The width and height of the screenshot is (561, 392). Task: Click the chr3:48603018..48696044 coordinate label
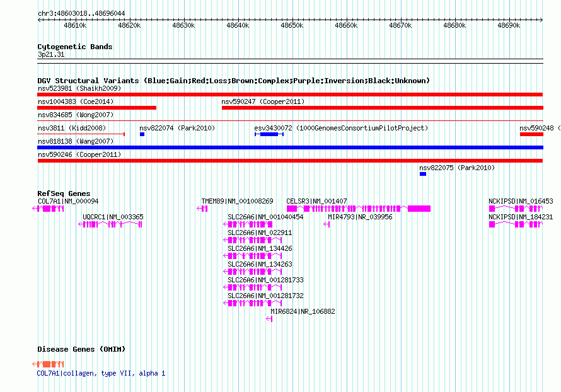tap(81, 14)
